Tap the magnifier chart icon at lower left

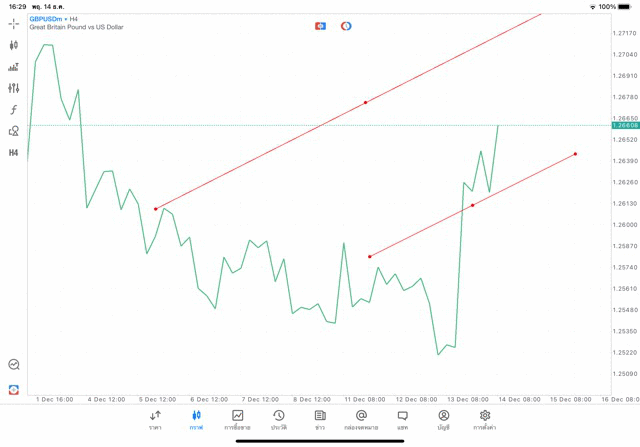click(14, 365)
